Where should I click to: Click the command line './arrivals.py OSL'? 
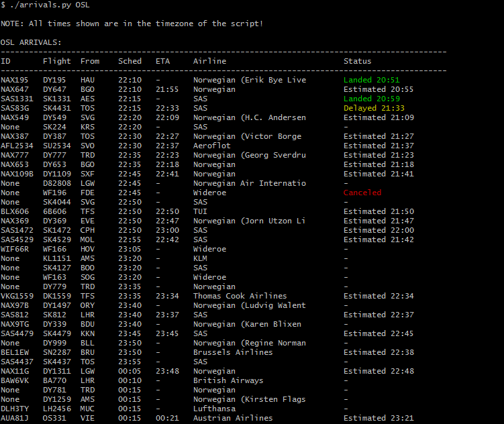tap(50, 5)
